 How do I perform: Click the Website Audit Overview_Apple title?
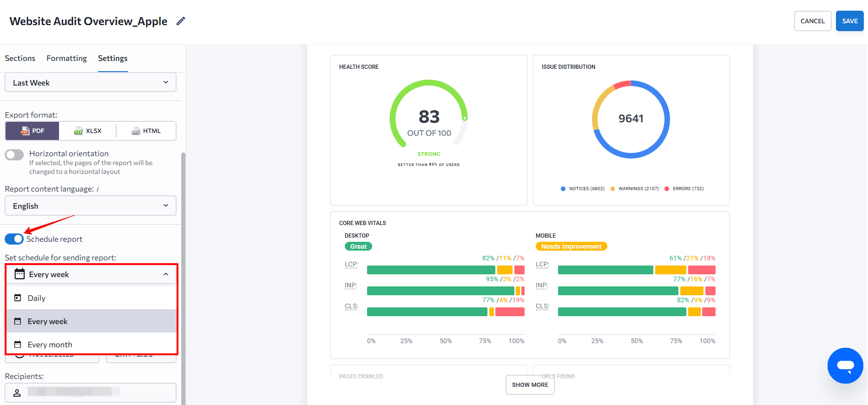(88, 21)
